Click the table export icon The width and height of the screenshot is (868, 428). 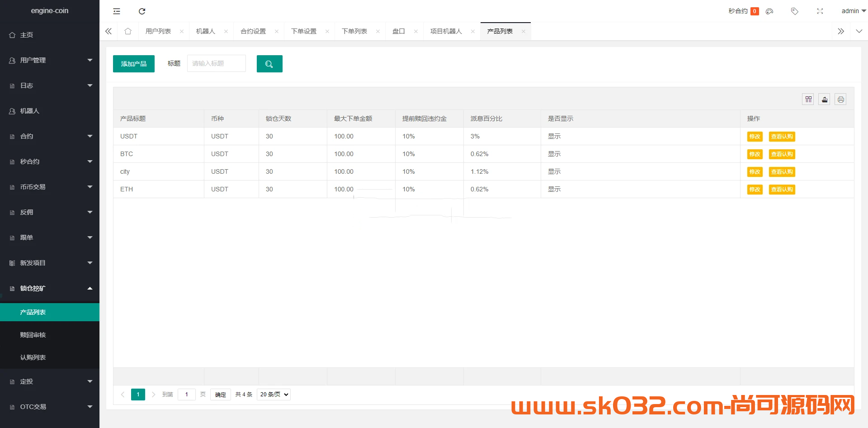tap(825, 100)
